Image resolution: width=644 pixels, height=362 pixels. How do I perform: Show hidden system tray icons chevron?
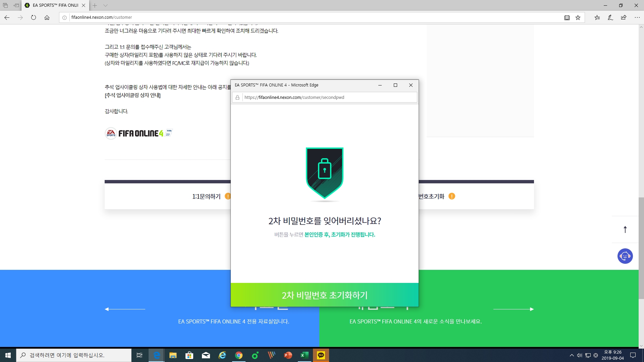tap(572, 355)
